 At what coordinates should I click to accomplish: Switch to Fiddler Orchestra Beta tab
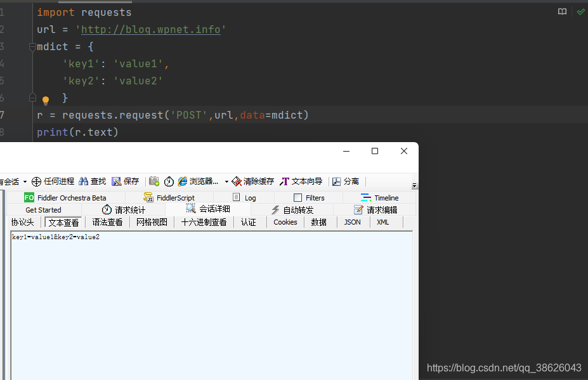[x=65, y=198]
